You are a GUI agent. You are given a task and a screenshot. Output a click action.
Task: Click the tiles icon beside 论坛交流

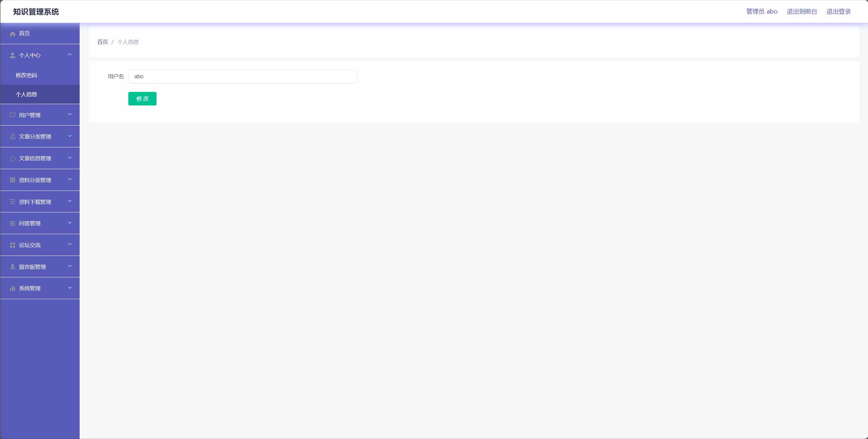click(x=13, y=245)
